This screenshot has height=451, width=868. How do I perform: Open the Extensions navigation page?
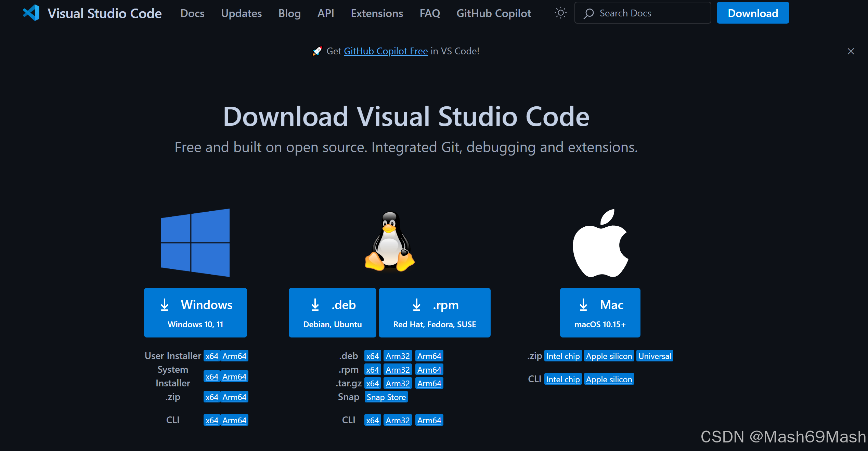377,13
